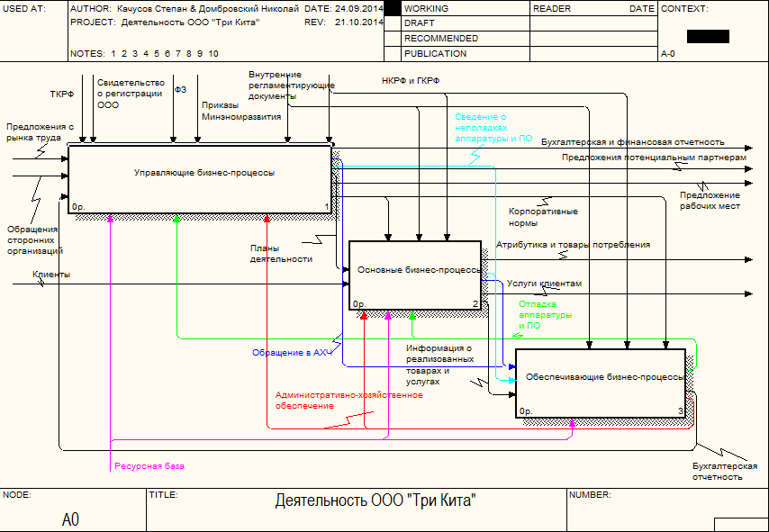Select red 'Административно-хозяйственное обеспечение' label

coord(348,400)
